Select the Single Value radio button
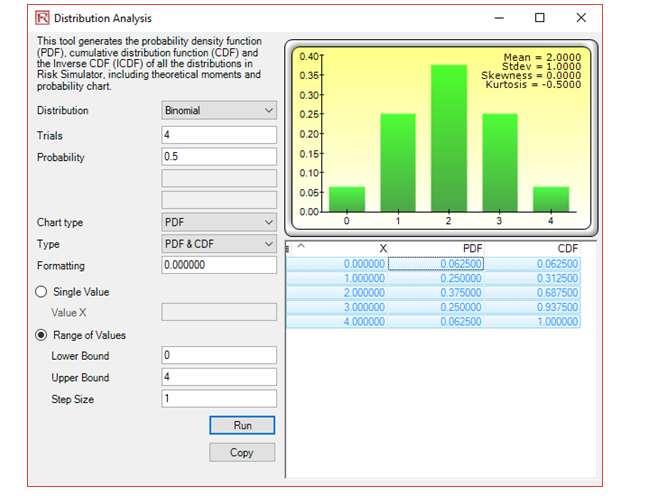Image resolution: width=669 pixels, height=502 pixels. point(41,292)
